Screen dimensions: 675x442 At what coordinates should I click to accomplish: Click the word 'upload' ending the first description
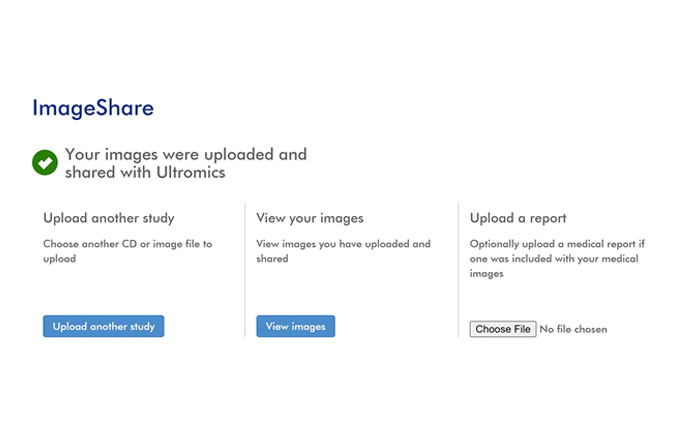[59, 259]
